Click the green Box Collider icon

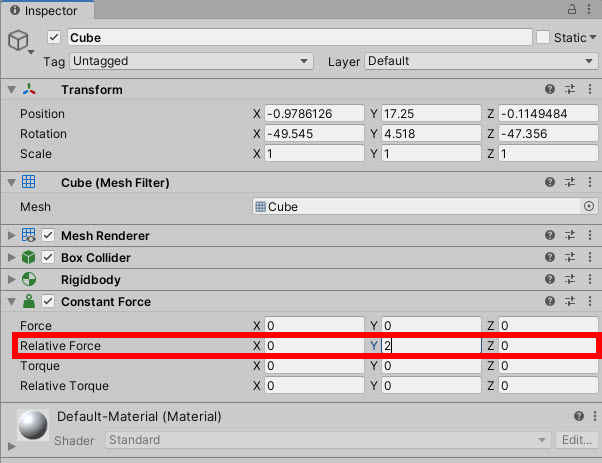(x=29, y=257)
